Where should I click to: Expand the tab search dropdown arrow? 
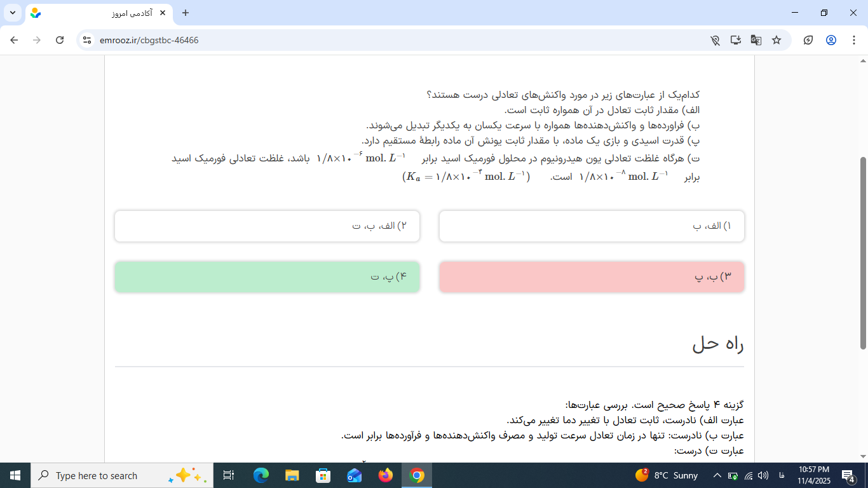pos(13,13)
